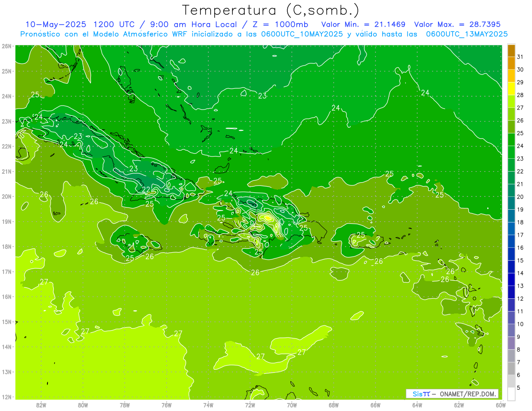Click the 19 label on the color scale
Image resolution: width=532 pixels, height=411 pixels.
click(x=520, y=209)
